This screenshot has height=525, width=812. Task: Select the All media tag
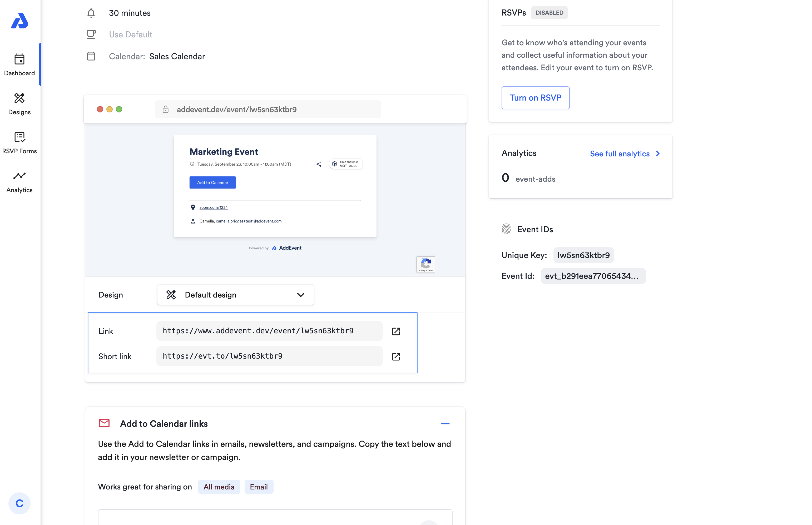click(219, 487)
